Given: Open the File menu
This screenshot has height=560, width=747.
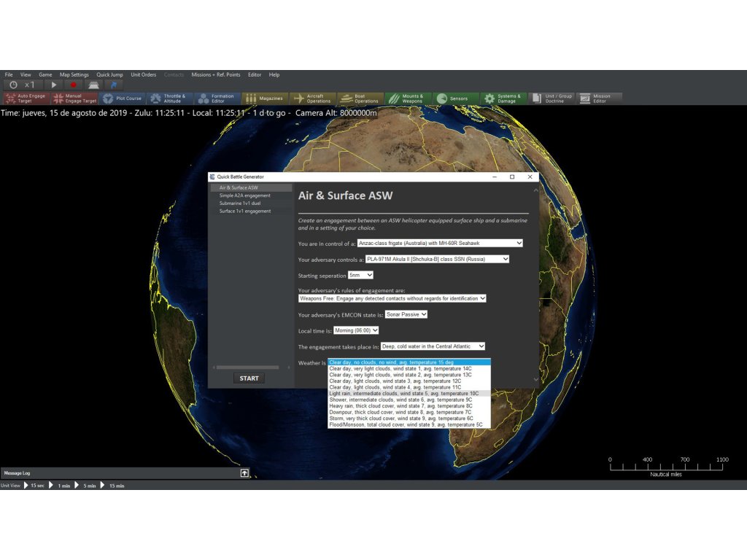Looking at the screenshot, I should 9,75.
